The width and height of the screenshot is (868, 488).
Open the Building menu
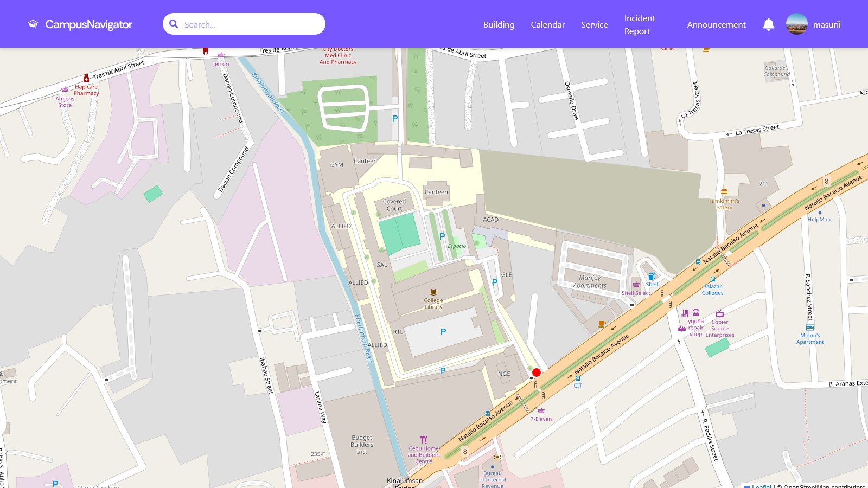(499, 24)
